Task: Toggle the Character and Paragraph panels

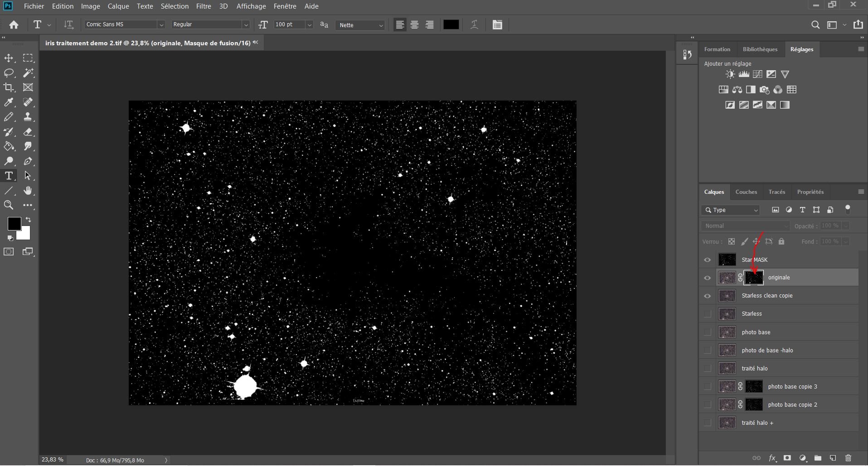Action: (x=497, y=25)
